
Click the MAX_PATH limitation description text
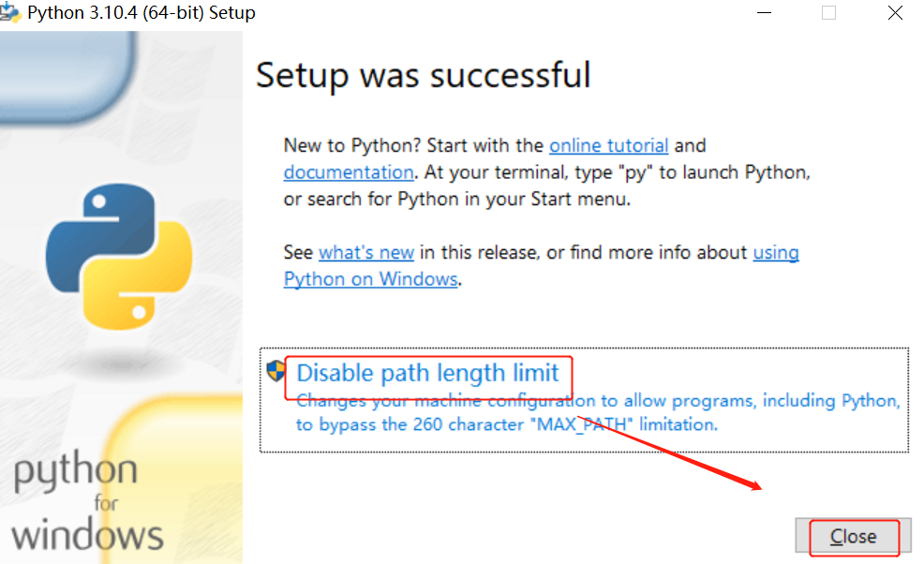(x=506, y=424)
